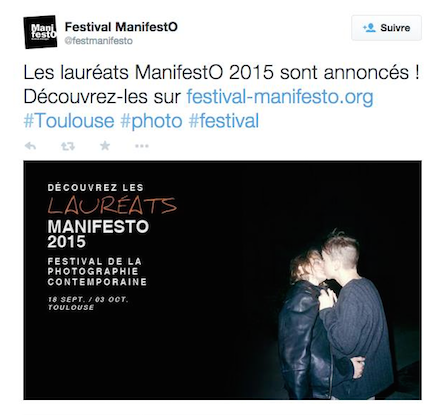Click the kissing couple photo in the image

click(337, 313)
